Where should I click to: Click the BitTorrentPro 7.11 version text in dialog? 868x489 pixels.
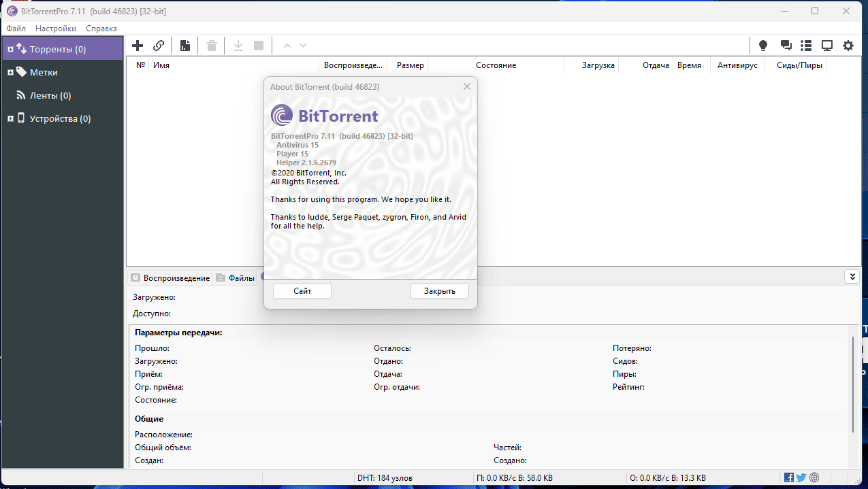coord(342,136)
